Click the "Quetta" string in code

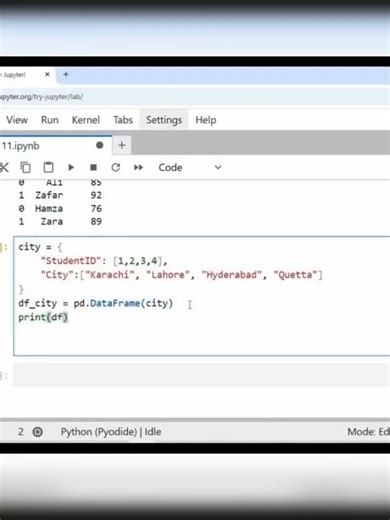coord(295,275)
